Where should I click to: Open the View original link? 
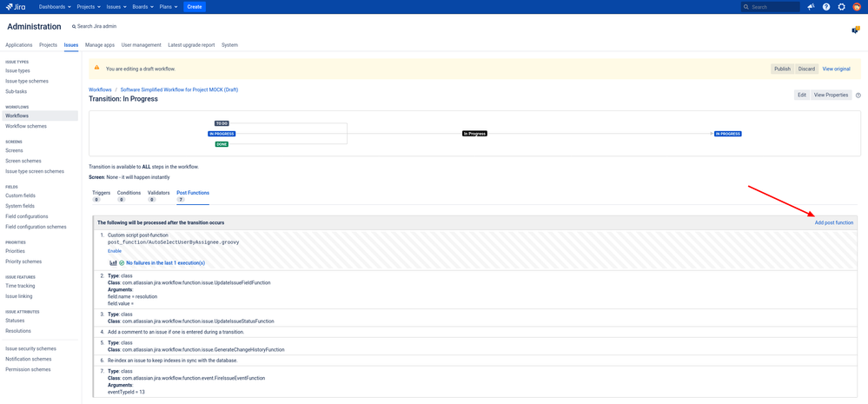[x=836, y=69]
